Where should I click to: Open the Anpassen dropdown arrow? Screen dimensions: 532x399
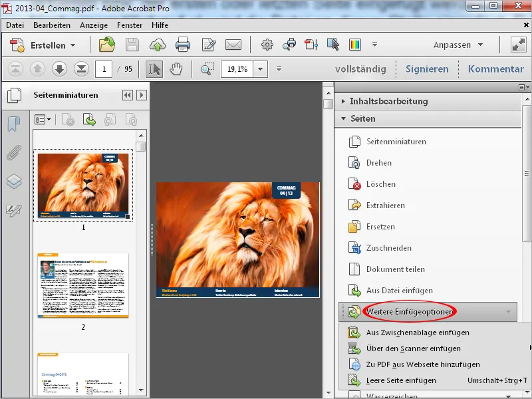click(x=480, y=45)
